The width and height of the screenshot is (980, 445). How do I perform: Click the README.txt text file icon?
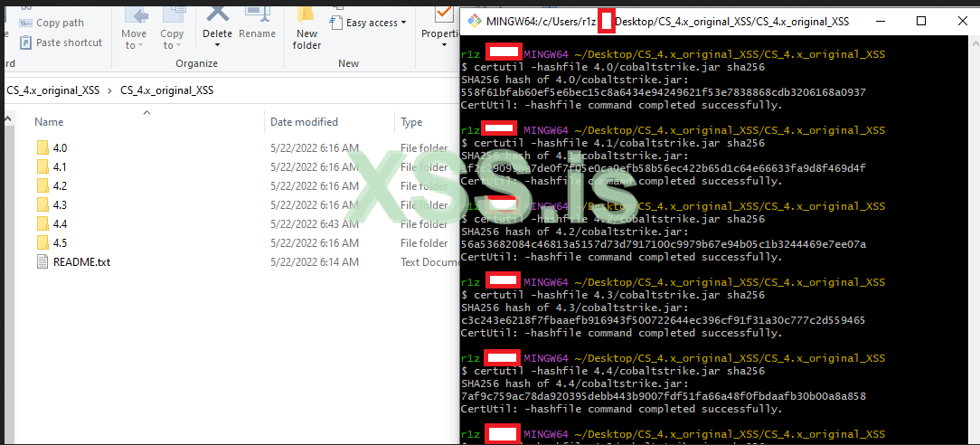click(x=42, y=262)
